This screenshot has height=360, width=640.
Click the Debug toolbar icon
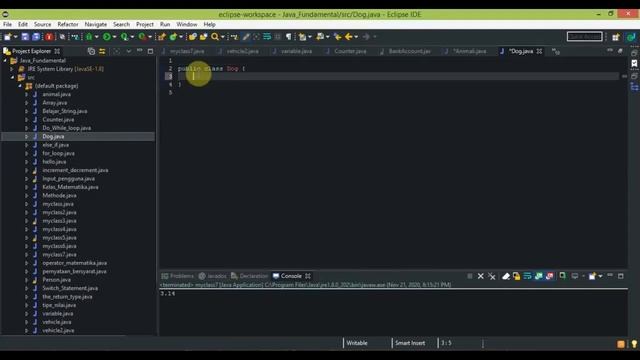pos(89,37)
